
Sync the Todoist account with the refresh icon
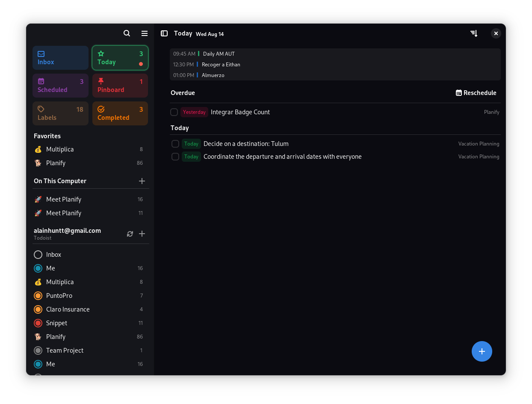(x=130, y=234)
